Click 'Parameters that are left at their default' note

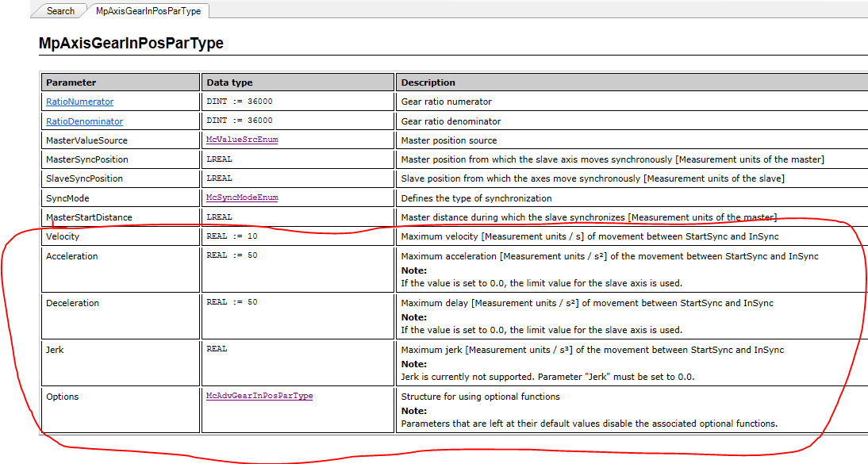tap(589, 424)
